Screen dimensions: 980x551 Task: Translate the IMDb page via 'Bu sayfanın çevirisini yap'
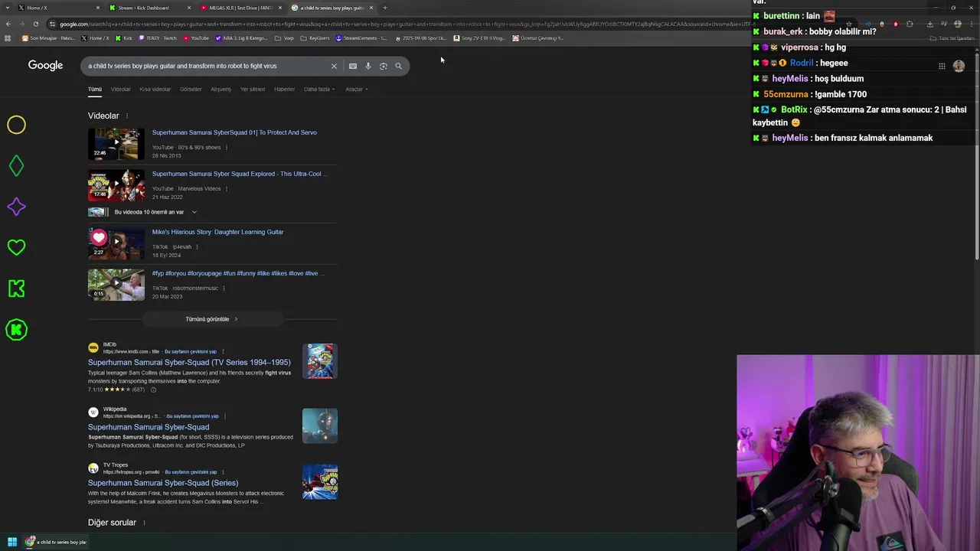(x=191, y=352)
